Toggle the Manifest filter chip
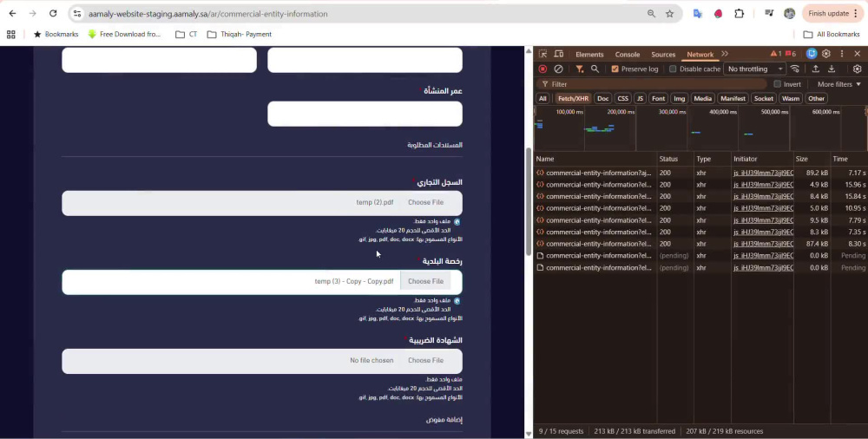 tap(733, 99)
